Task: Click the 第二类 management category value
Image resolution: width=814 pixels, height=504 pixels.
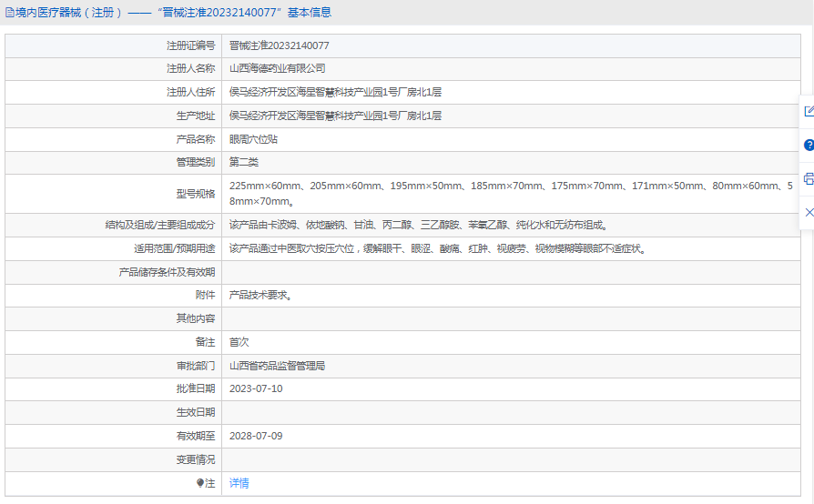Action: 243,162
